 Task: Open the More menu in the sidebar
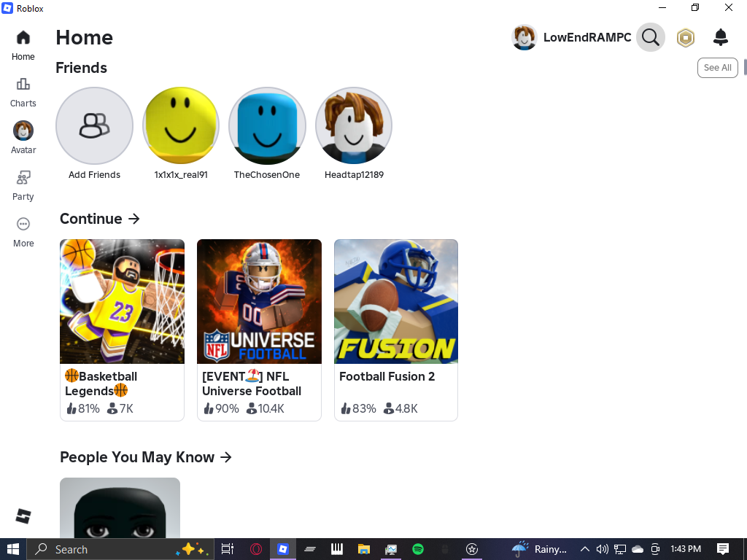point(23,233)
